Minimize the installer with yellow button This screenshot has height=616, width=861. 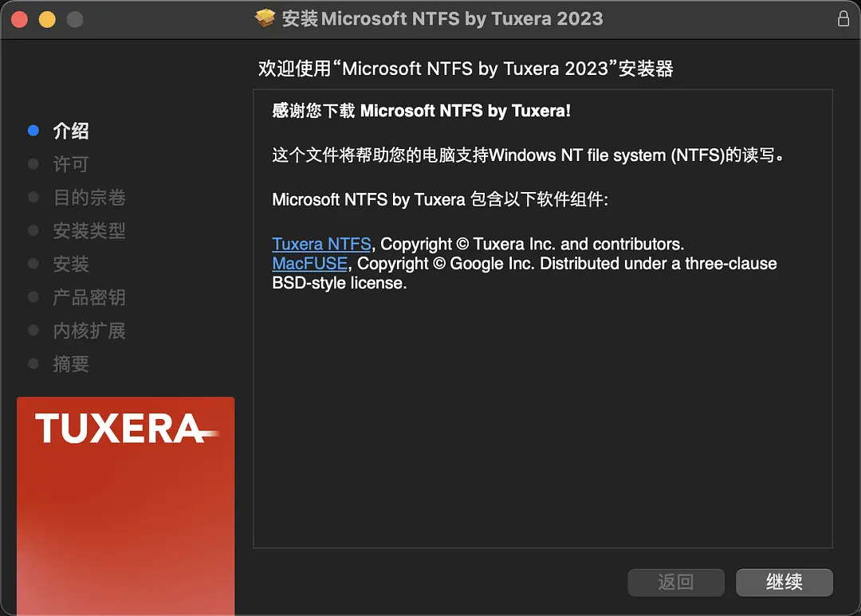(47, 19)
